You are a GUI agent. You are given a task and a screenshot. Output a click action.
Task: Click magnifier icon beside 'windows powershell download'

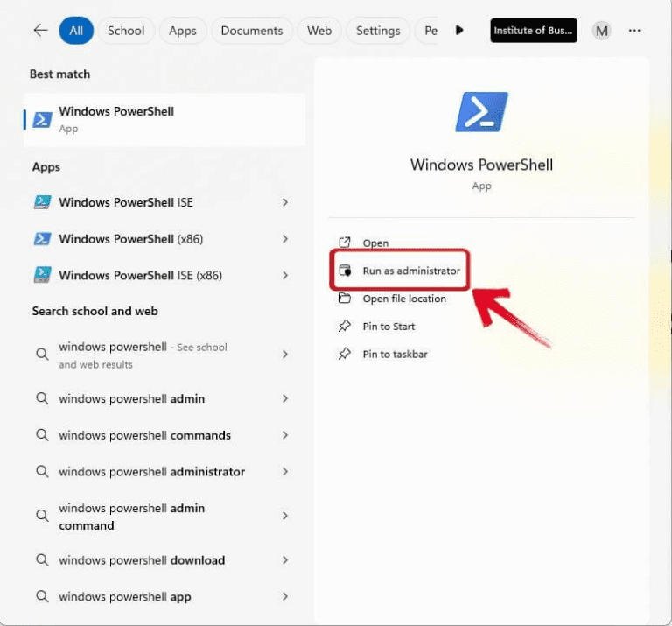(x=42, y=560)
